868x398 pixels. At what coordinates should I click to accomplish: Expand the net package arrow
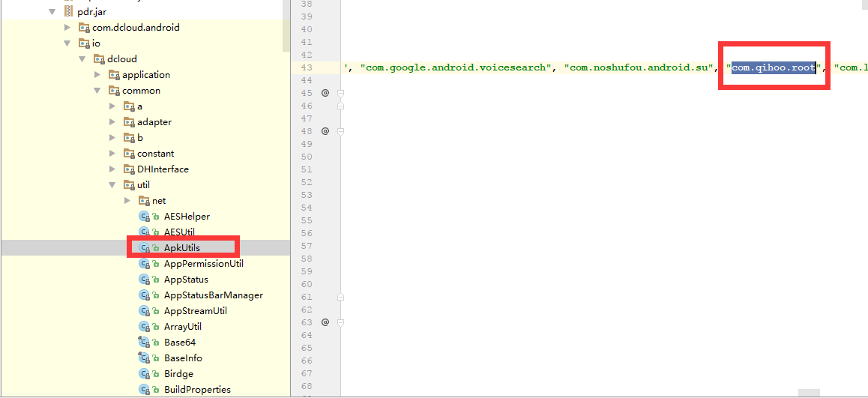coord(127,201)
